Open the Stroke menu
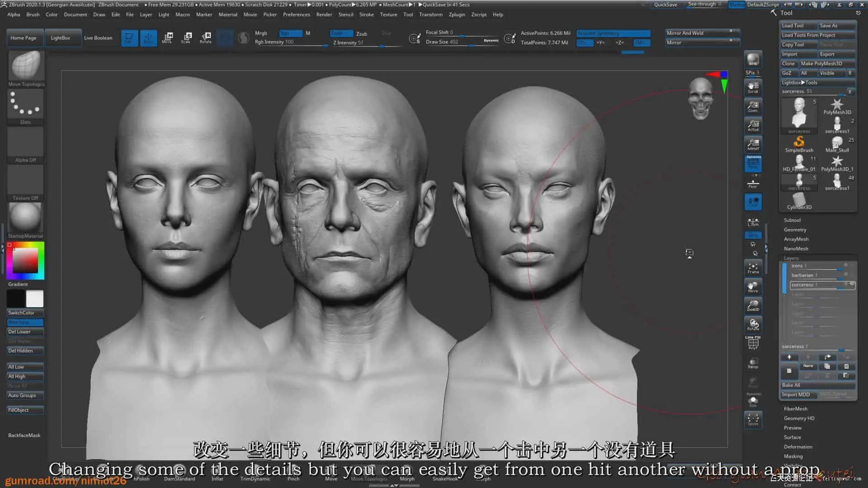Viewport: 868px width, 488px height. 366,14
